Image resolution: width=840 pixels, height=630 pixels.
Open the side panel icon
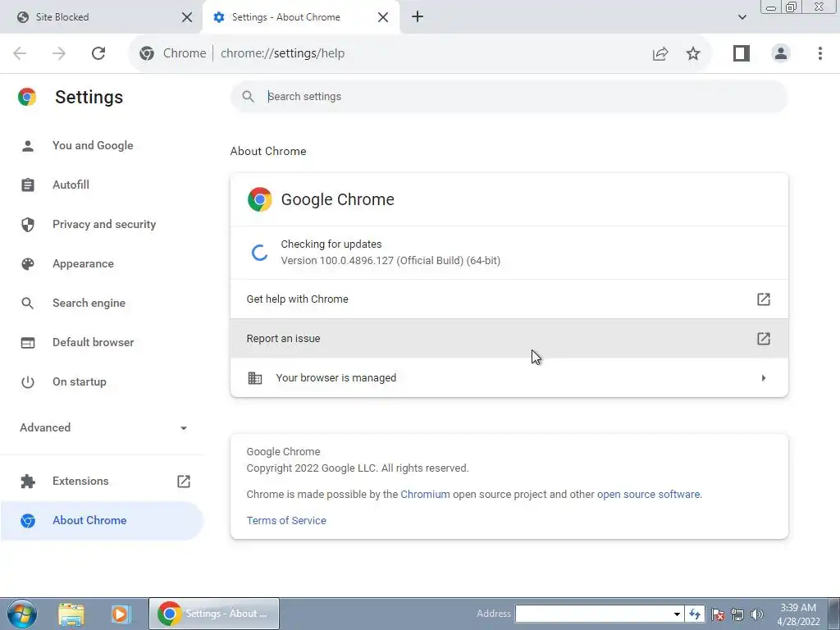(x=742, y=53)
